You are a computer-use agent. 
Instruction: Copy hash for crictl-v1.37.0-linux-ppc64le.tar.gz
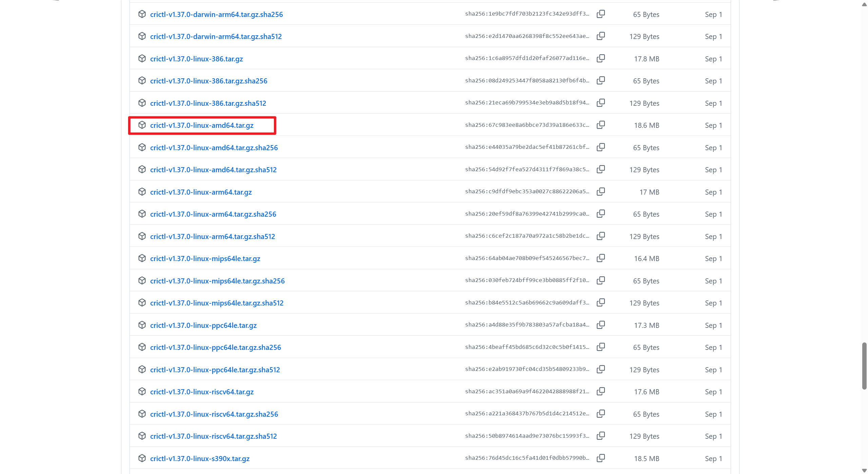(x=600, y=325)
